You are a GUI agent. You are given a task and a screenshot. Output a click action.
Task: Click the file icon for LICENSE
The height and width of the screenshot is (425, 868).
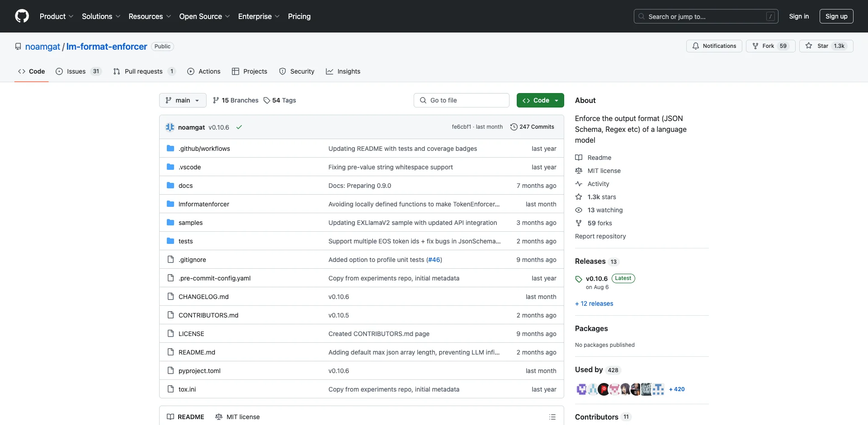coord(170,333)
